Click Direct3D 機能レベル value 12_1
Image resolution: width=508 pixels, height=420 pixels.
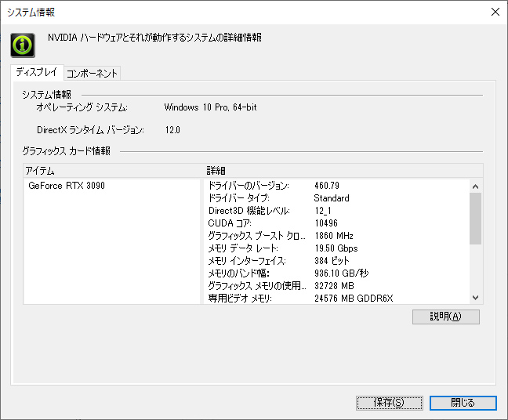coord(323,211)
